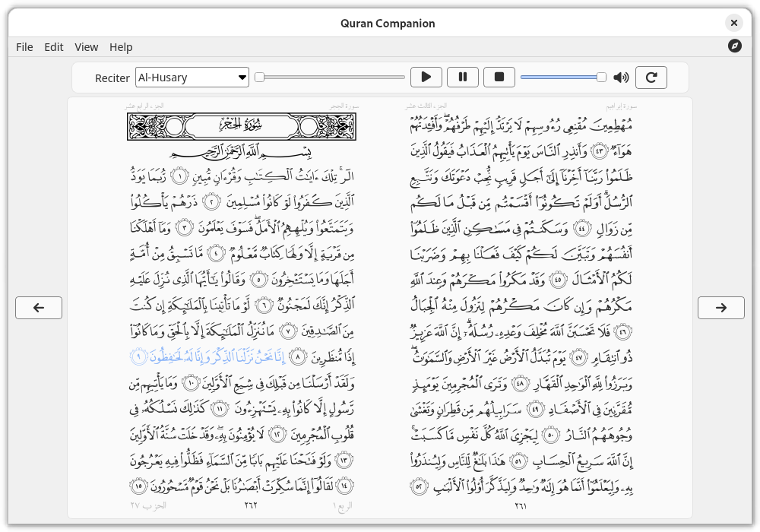Click the verse 15 end marker

pyautogui.click(x=138, y=486)
